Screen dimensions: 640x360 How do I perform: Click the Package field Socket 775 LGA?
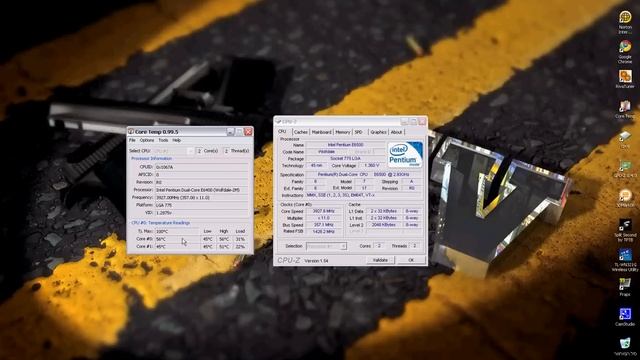point(345,158)
